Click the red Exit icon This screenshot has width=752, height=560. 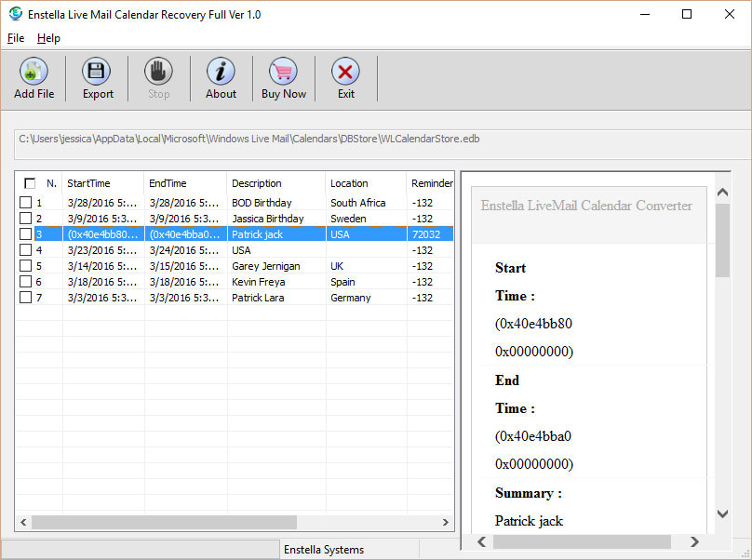[345, 73]
